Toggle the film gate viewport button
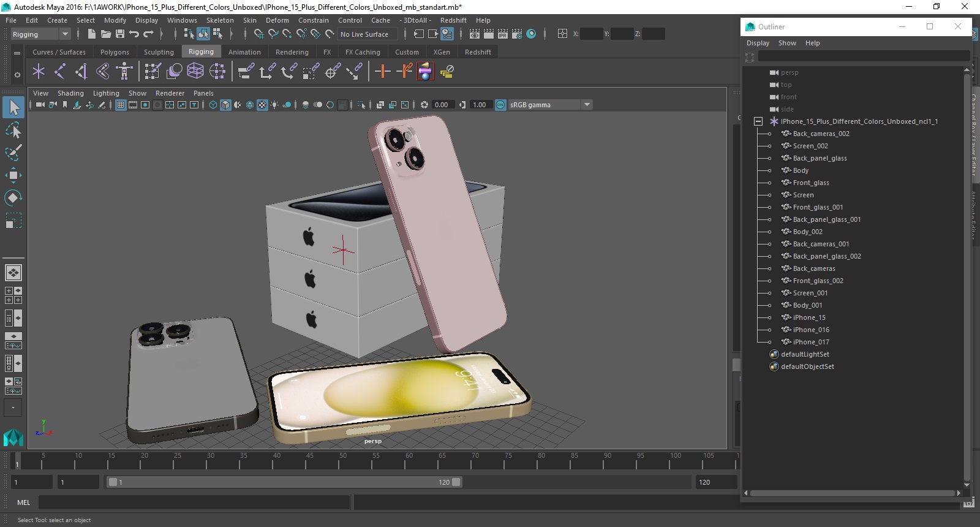Screen dimensions: 980x527 [133, 105]
